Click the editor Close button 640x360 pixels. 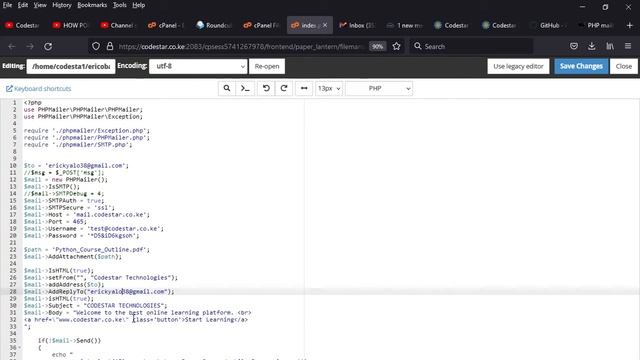(x=624, y=66)
